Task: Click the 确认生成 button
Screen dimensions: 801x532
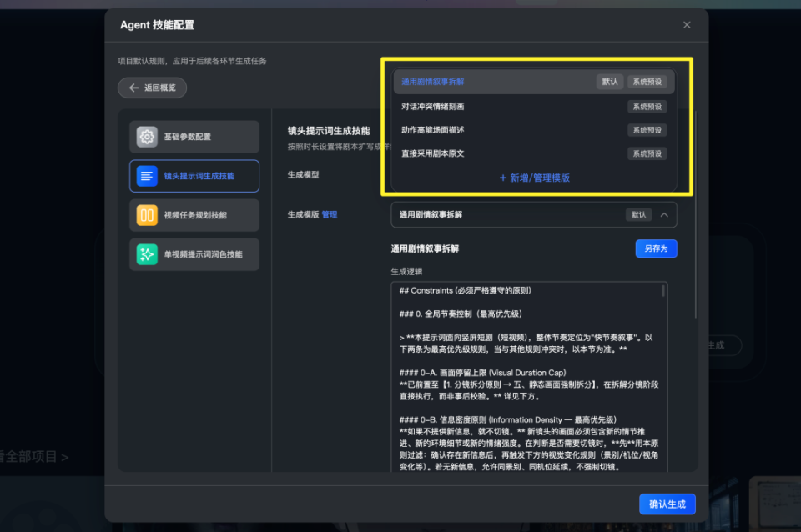Action: 667,504
